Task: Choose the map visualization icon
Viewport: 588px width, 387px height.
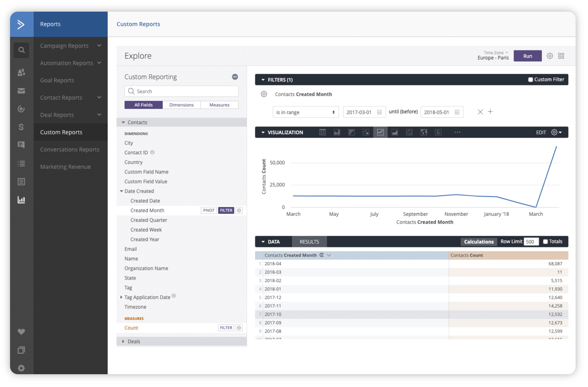Action: click(424, 132)
